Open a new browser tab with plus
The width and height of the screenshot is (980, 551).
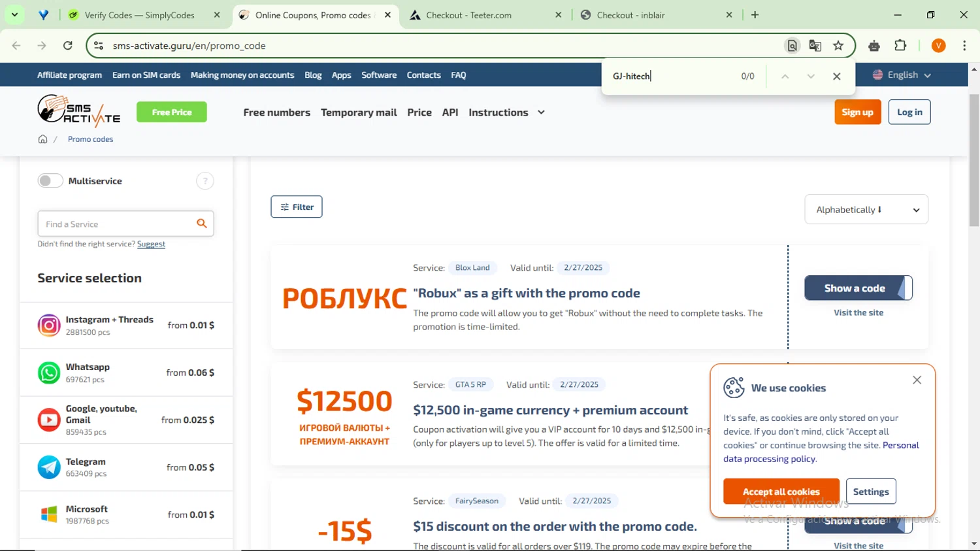[x=755, y=14]
